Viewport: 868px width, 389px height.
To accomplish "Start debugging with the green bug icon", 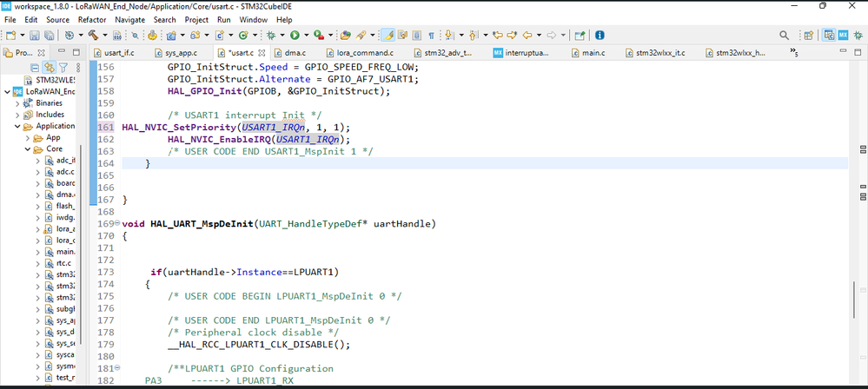I will 271,36.
